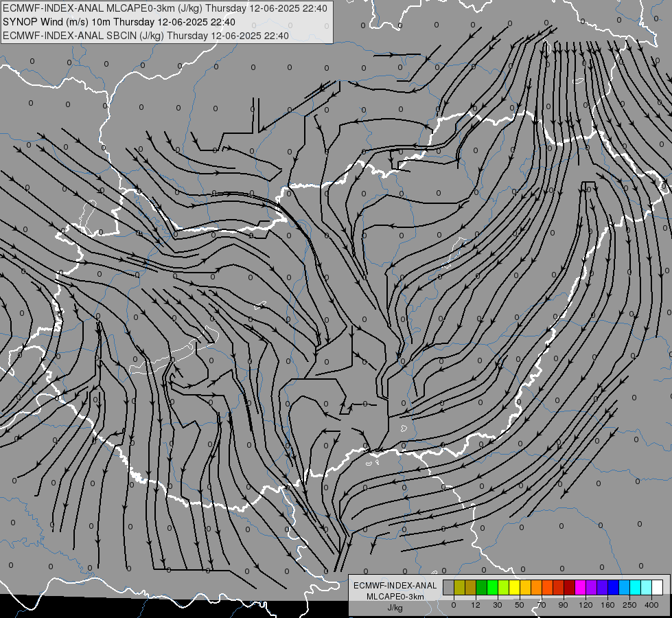The height and width of the screenshot is (618, 672).
Task: Click the white swatch at legend end
Action: 657,587
